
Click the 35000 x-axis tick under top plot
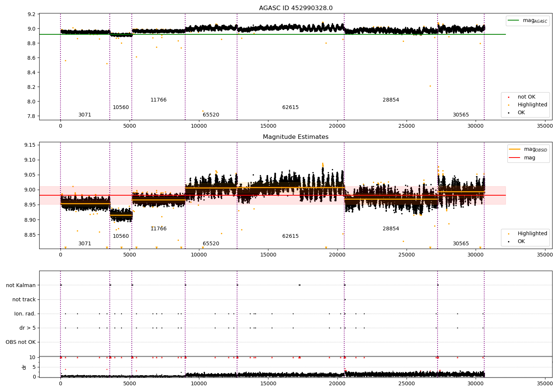point(545,126)
